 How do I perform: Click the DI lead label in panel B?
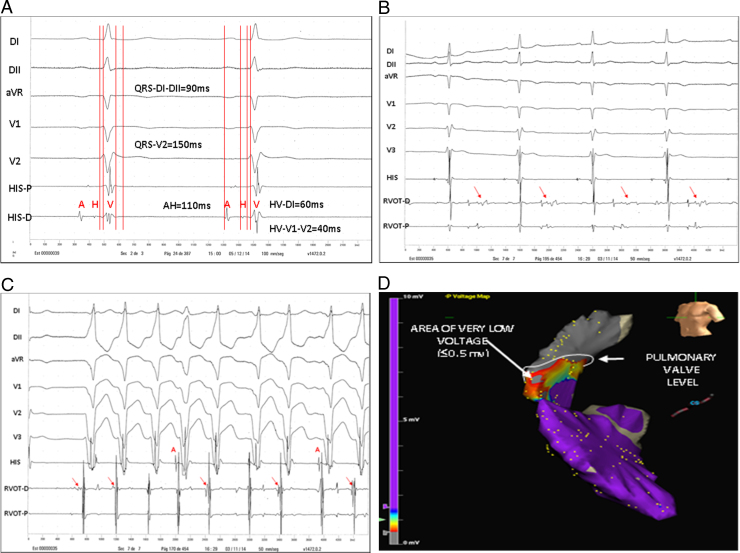point(390,51)
